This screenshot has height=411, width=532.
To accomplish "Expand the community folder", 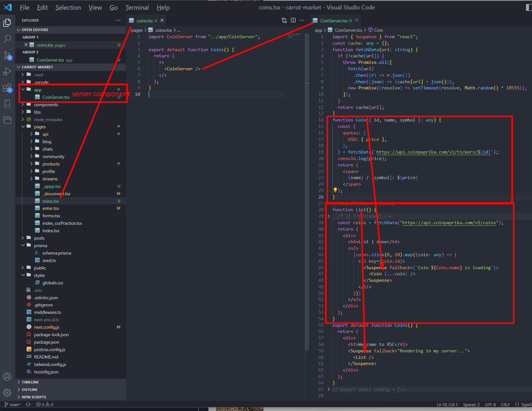I will pos(71,156).
